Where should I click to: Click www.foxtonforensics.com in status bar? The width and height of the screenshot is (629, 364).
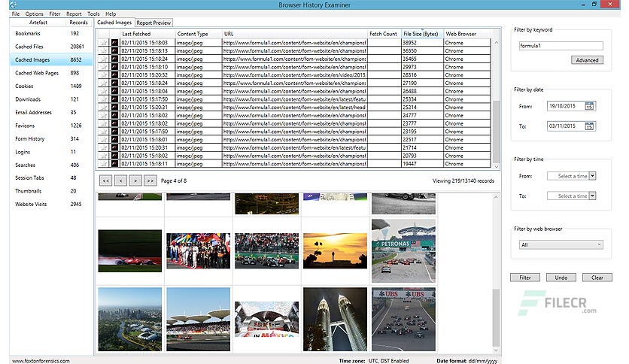tap(41, 360)
